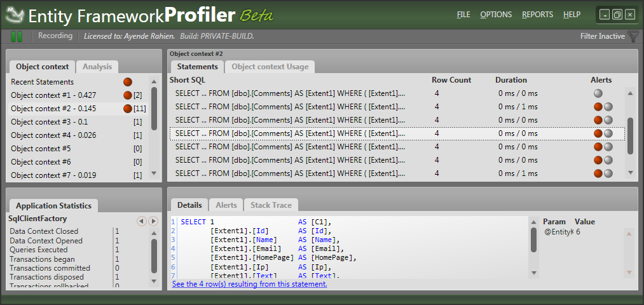
Task: Click the @Entity parameter row with value 6
Action: coord(562,232)
